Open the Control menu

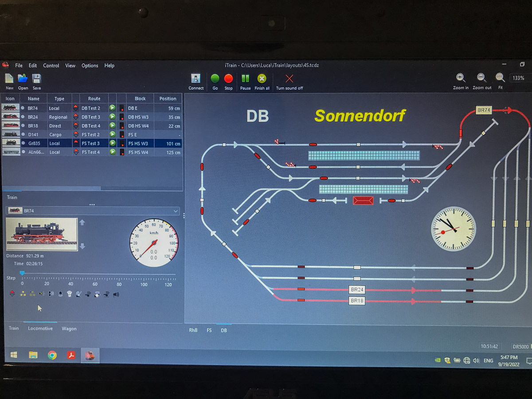click(51, 66)
